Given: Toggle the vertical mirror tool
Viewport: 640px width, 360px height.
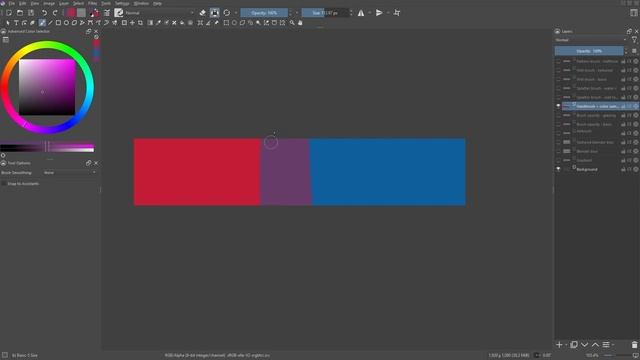Looking at the screenshot, I should [x=379, y=13].
